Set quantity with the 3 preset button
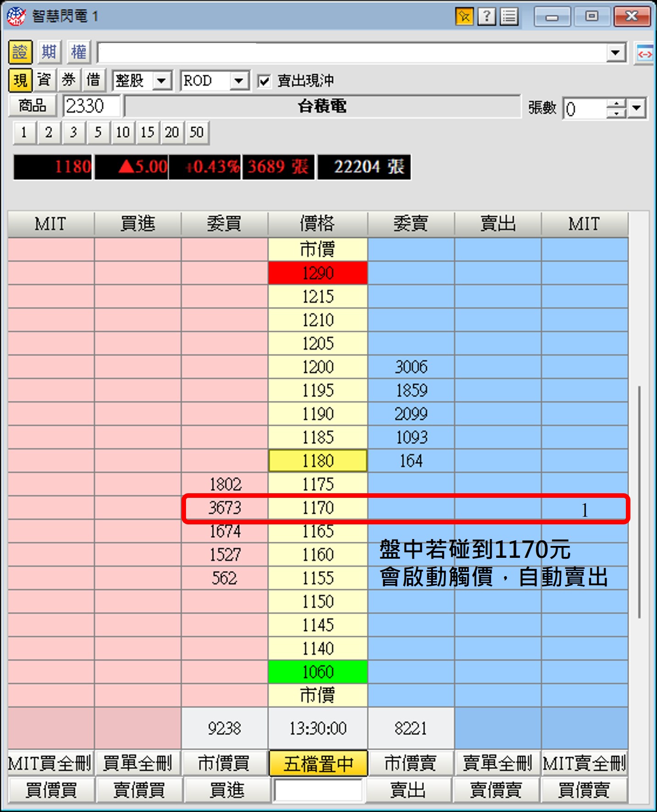This screenshot has height=812, width=657. click(x=74, y=133)
